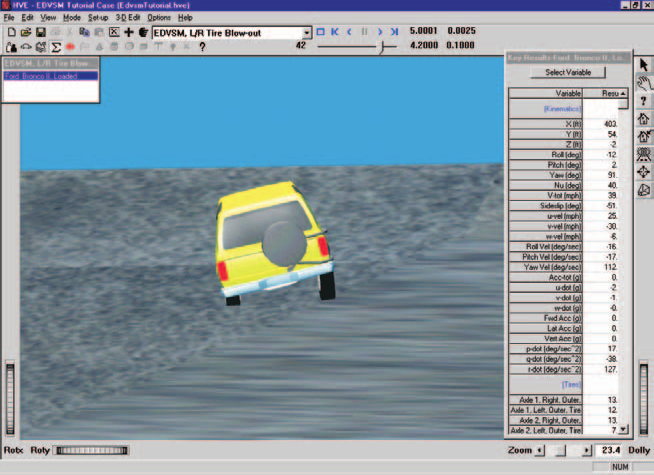Viewport: 654px width, 475px height.
Task: Open the EDVSM event dropdown
Action: point(307,33)
